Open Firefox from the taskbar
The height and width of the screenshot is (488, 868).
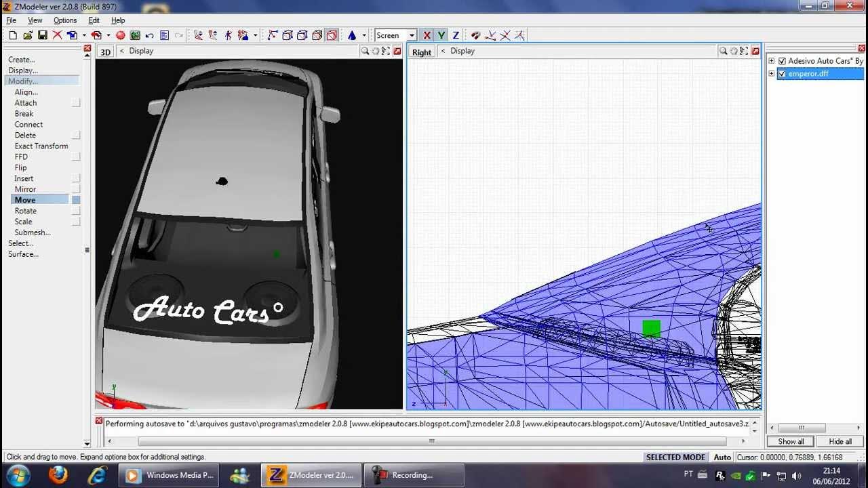tap(58, 475)
